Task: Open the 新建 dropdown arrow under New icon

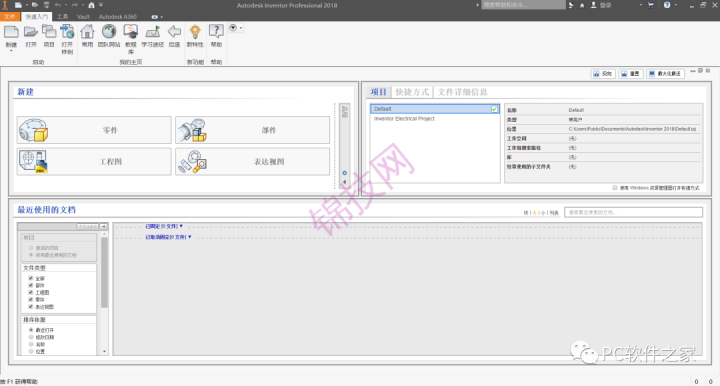Action: (x=11, y=51)
